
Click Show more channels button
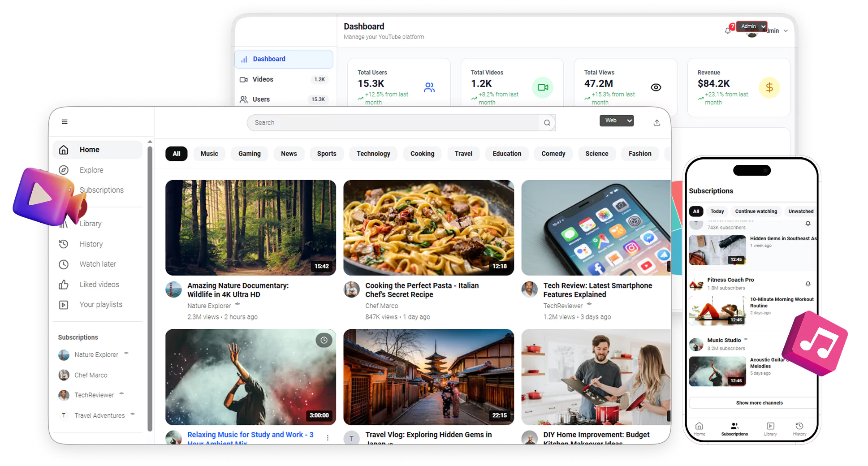tap(759, 403)
